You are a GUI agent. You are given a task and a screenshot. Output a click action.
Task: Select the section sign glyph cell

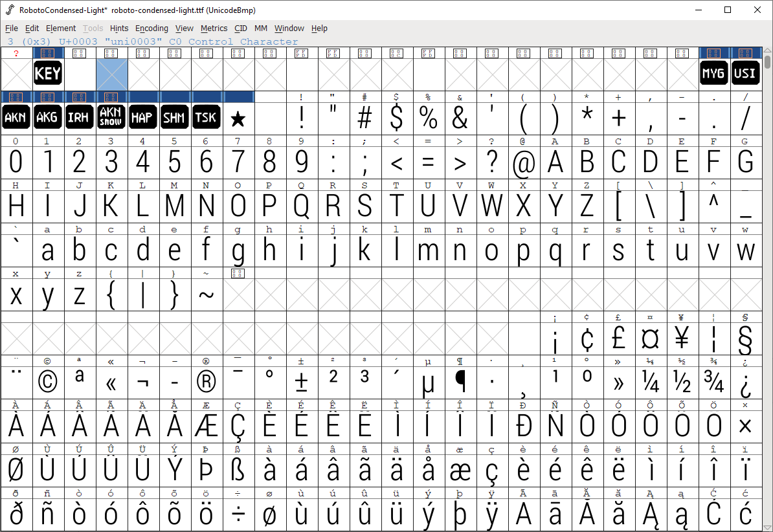(x=745, y=338)
